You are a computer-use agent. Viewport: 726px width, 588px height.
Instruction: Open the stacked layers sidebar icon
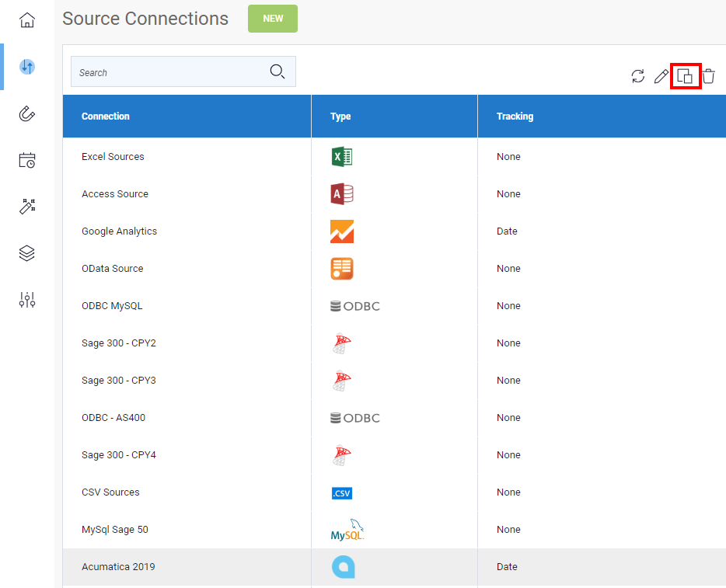27,253
